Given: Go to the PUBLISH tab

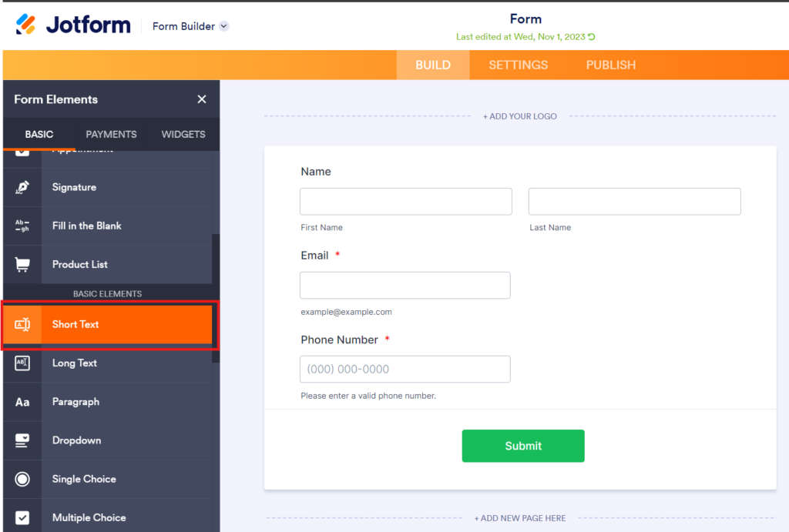Looking at the screenshot, I should pos(610,65).
